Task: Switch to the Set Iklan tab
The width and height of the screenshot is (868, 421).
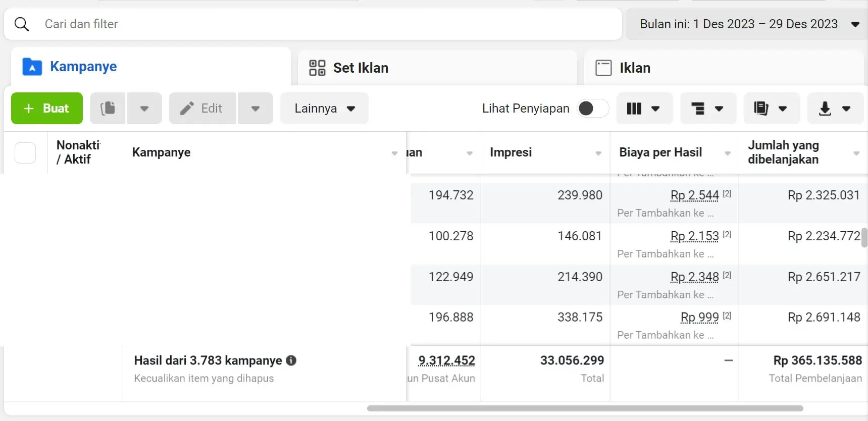Action: 437,68
